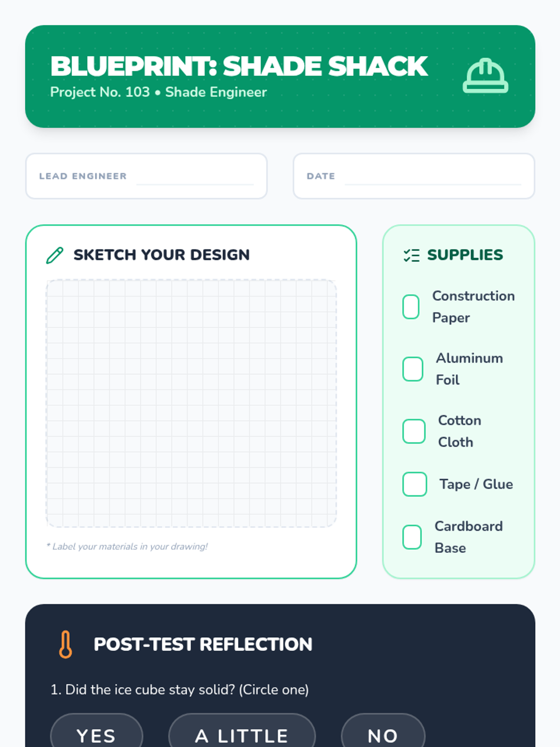
Task: Click the checklist icon next to Supplies
Action: pyautogui.click(x=412, y=255)
